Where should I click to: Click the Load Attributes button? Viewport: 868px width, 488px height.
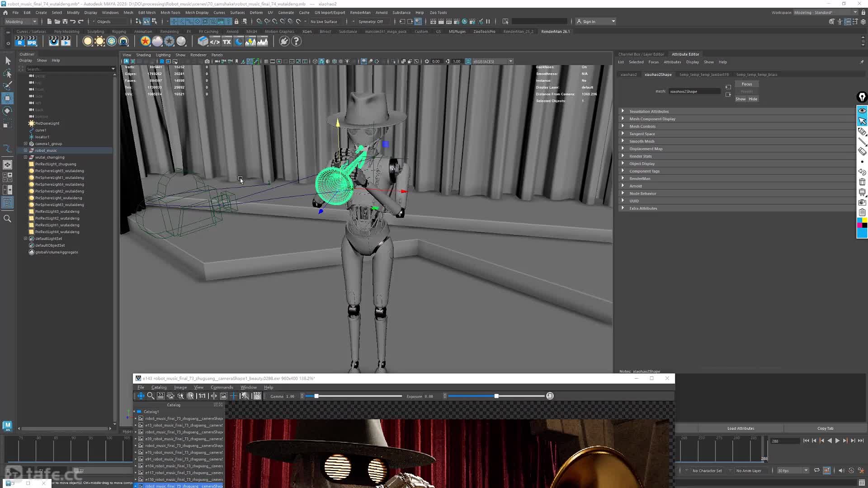741,428
